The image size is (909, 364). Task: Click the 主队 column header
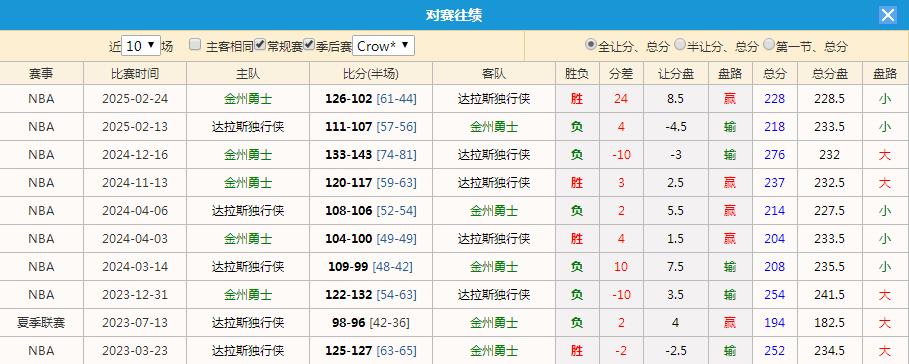click(x=248, y=74)
